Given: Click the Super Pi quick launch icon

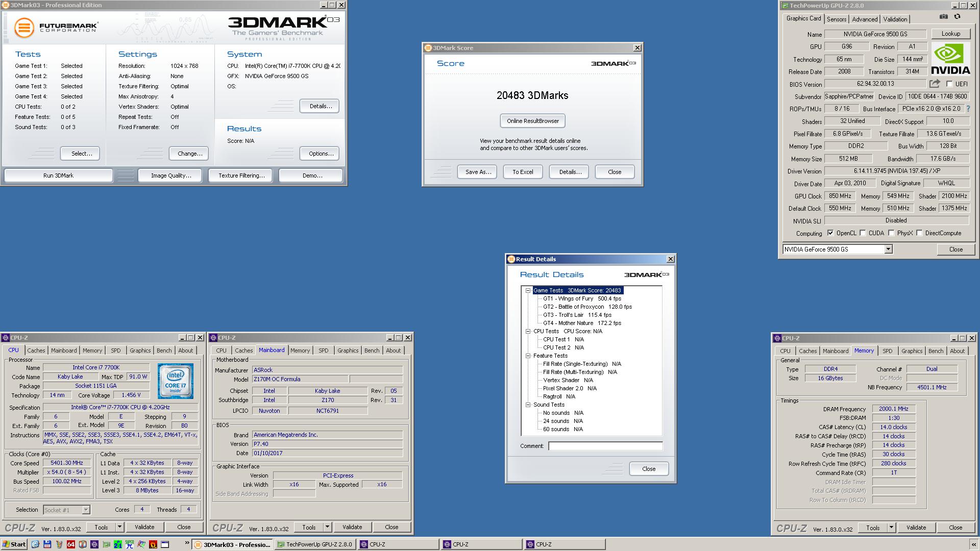Looking at the screenshot, I should click(x=129, y=544).
